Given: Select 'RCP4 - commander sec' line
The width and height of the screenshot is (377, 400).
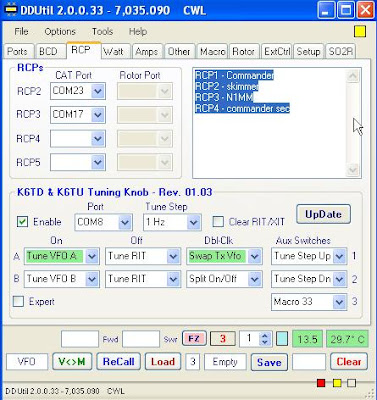Looking at the screenshot, I should tap(242, 108).
